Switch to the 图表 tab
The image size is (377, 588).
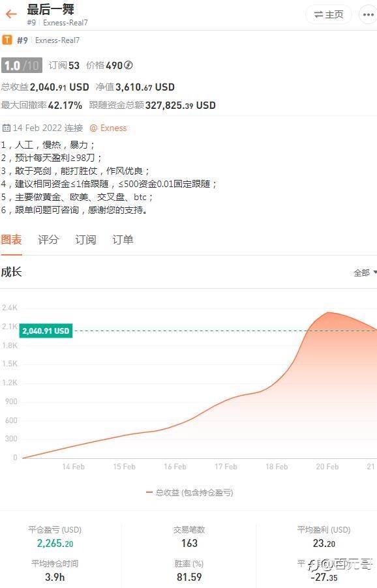11,240
